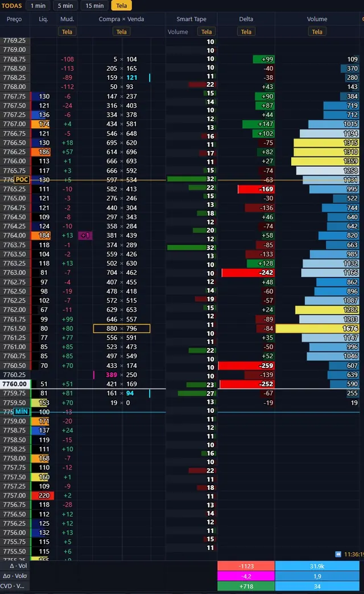Click the red -169 delta cell

pyautogui.click(x=256, y=189)
